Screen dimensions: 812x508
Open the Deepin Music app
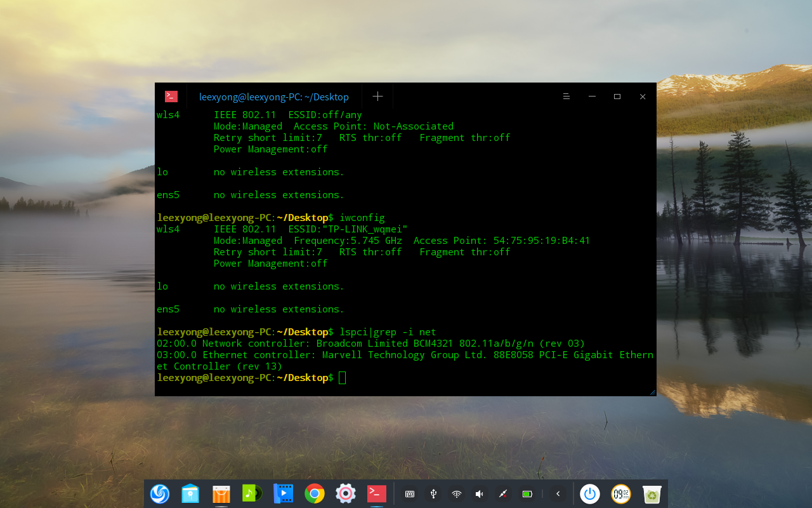click(252, 493)
